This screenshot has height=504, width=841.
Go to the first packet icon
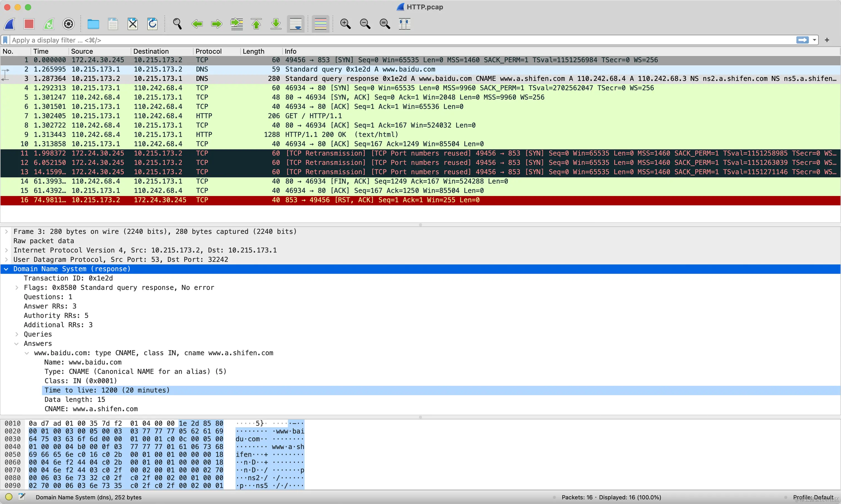[256, 24]
